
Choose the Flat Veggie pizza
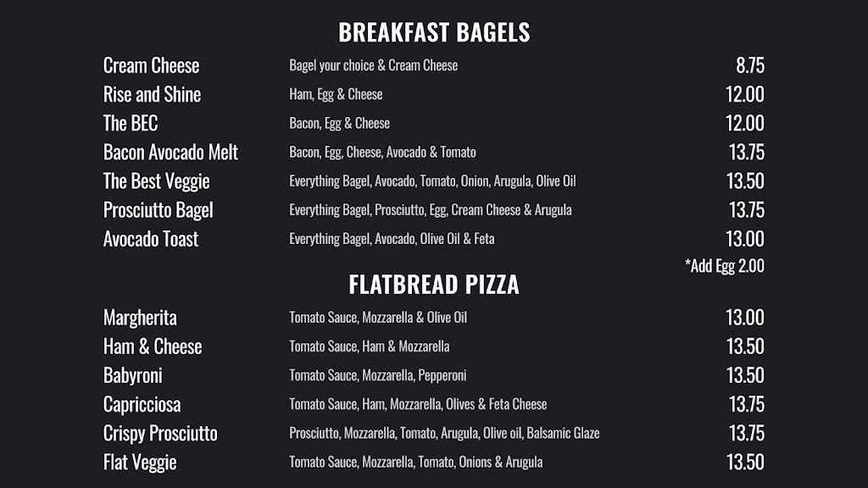pyautogui.click(x=140, y=462)
